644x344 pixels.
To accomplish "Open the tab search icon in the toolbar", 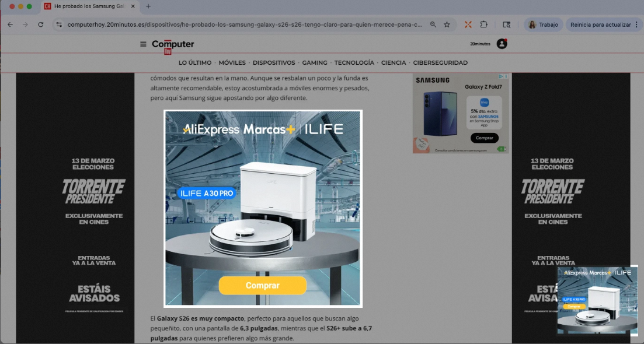I will [x=506, y=24].
